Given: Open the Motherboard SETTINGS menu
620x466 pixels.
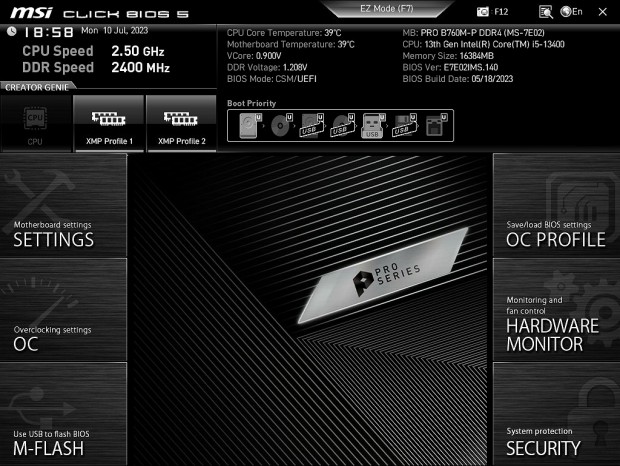Looking at the screenshot, I should click(63, 234).
